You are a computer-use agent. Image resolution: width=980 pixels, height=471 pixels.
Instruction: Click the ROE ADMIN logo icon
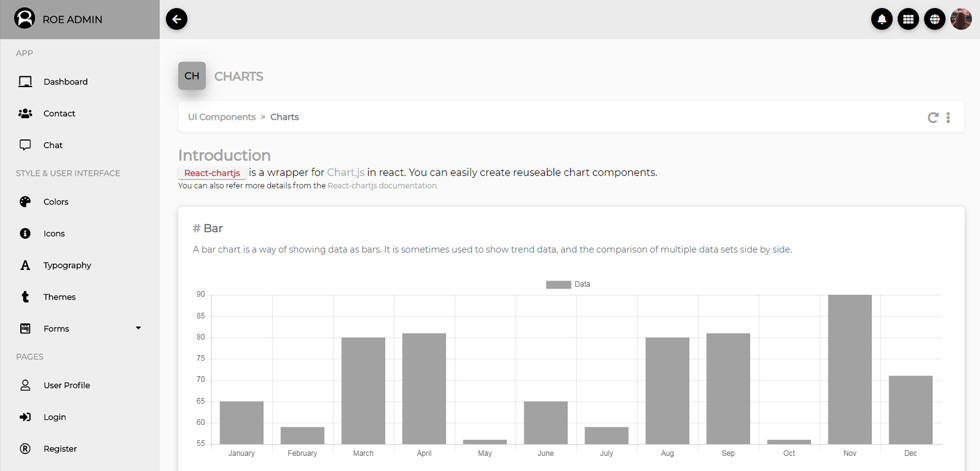[x=24, y=18]
